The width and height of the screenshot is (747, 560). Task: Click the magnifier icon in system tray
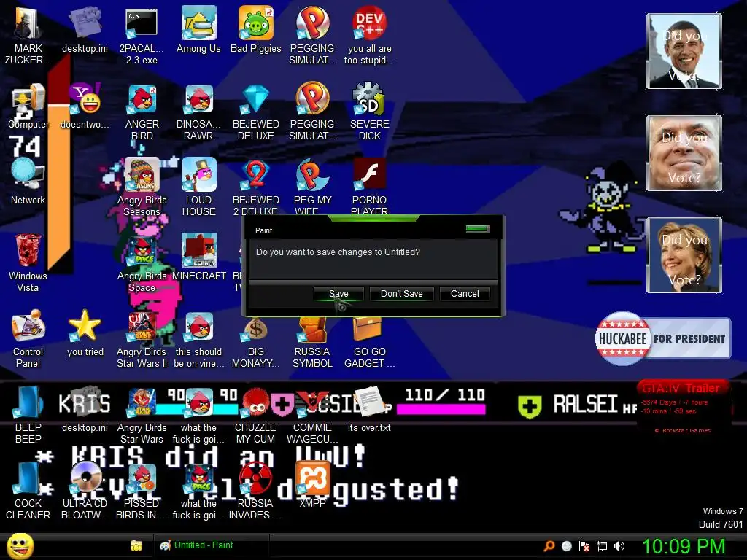click(x=549, y=546)
